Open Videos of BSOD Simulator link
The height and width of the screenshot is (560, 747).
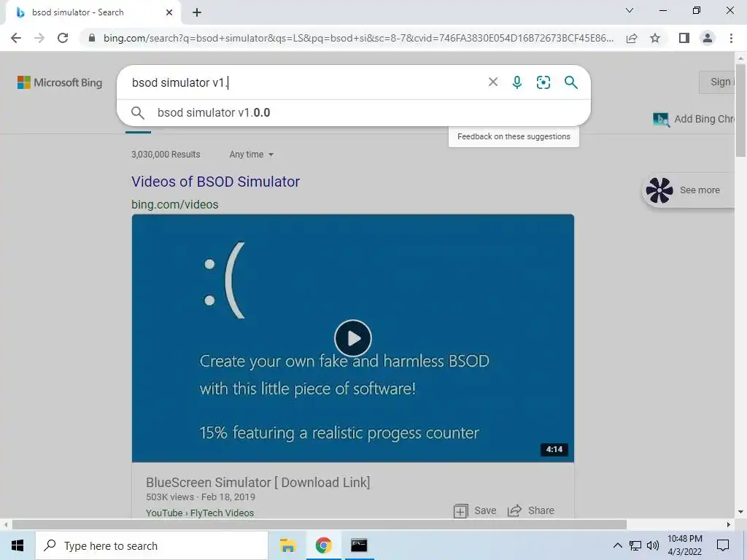pos(215,182)
